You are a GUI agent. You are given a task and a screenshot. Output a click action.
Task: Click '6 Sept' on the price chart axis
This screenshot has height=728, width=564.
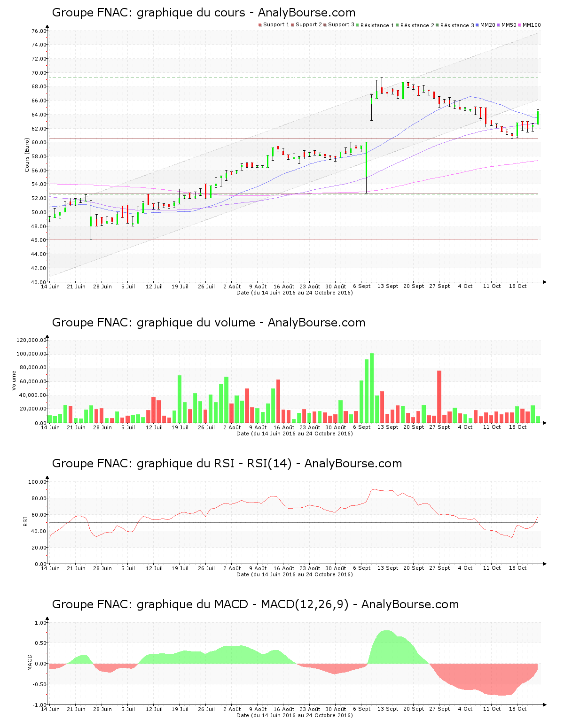(x=361, y=287)
